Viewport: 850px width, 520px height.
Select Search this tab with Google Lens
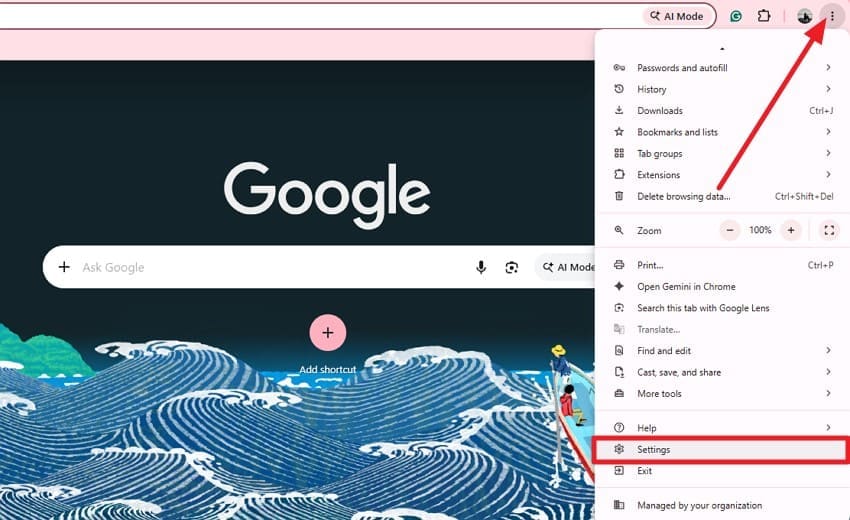coord(723,308)
